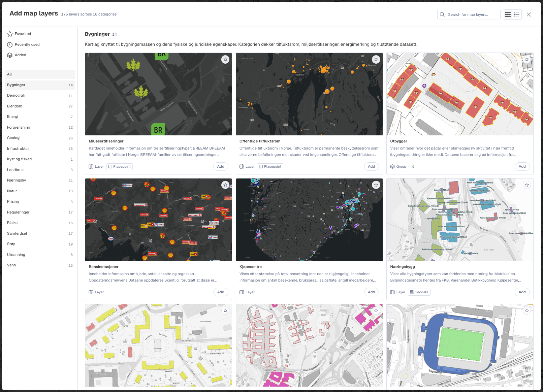Open Favorited layers
This screenshot has height=392, width=543.
tap(40, 34)
